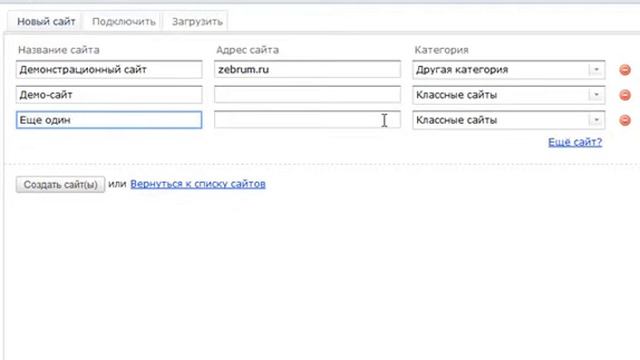The image size is (640, 360).
Task: Focus the zebrum.ru address field
Action: (x=307, y=69)
